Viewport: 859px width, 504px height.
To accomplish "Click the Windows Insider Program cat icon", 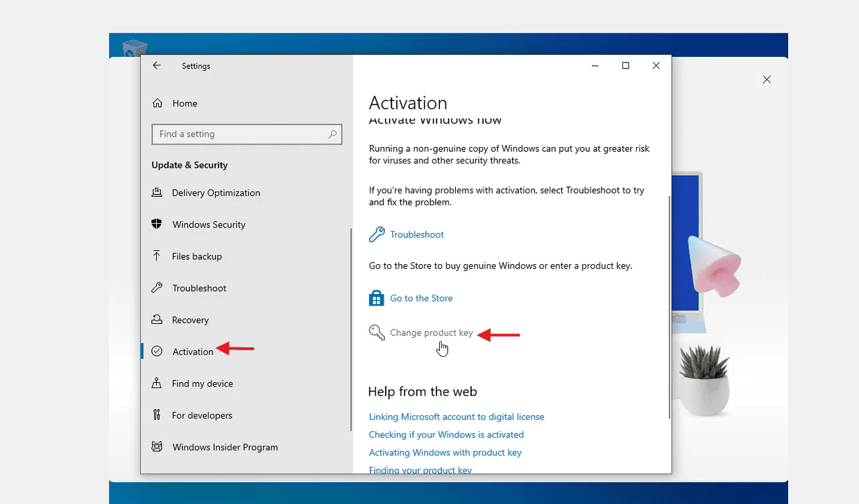I will [157, 447].
